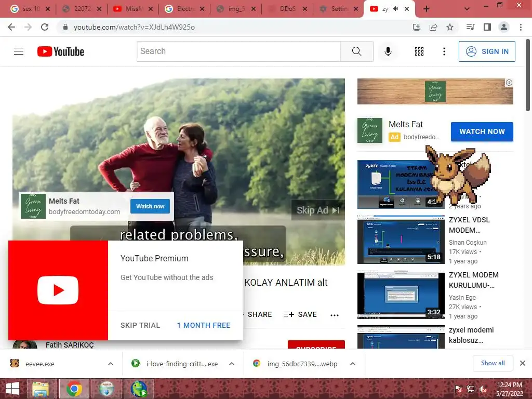The height and width of the screenshot is (399, 532).
Task: Open Sinan Coşkun channel name
Action: pyautogui.click(x=468, y=242)
